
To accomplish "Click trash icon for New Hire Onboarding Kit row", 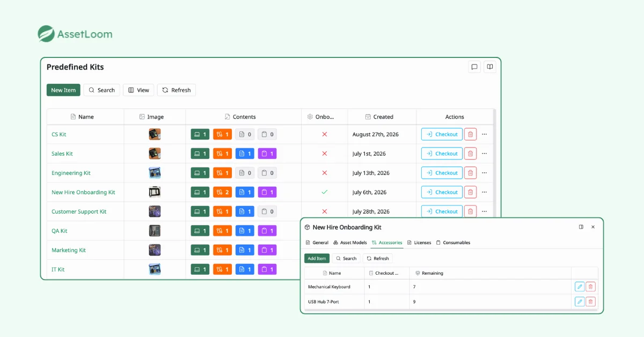I will (470, 192).
